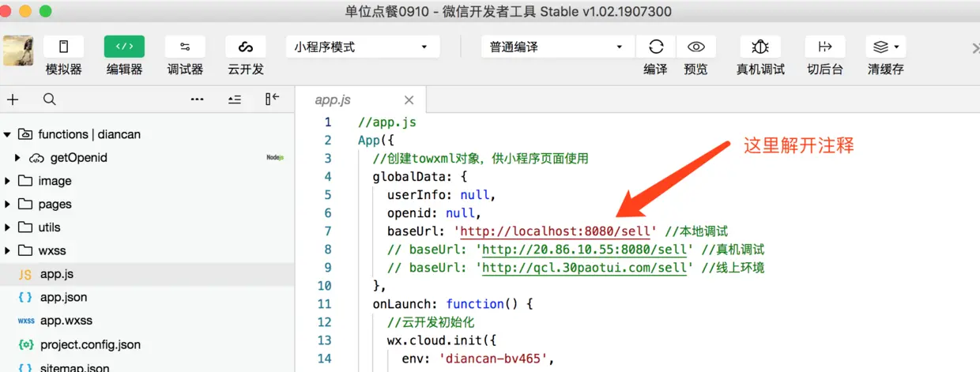Click the 'wx.cloud.init({' code line

tap(442, 340)
